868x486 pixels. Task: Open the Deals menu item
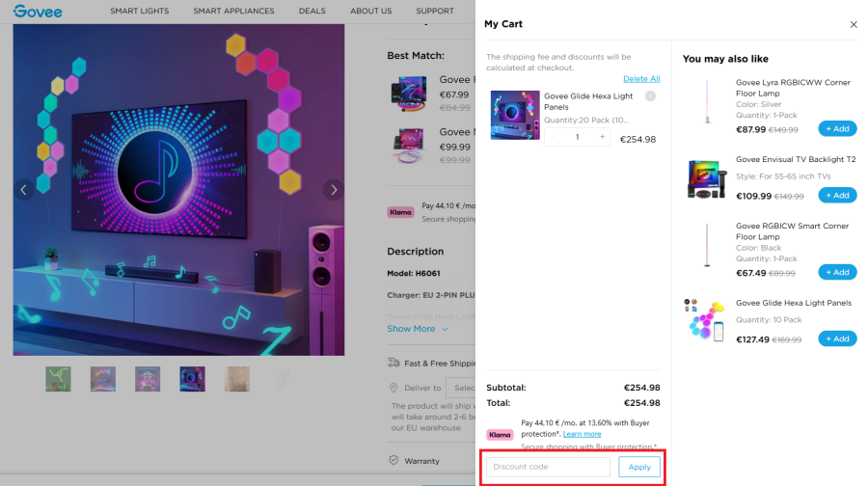[312, 12]
